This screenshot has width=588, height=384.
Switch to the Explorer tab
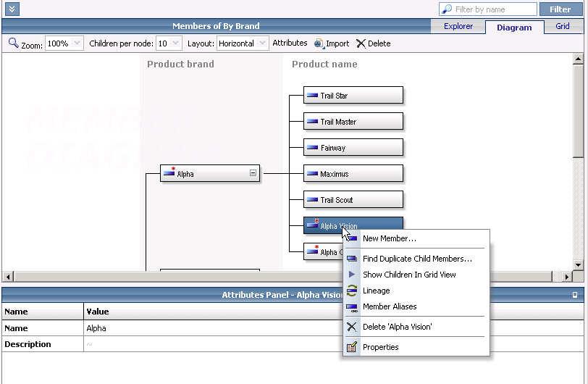458,26
